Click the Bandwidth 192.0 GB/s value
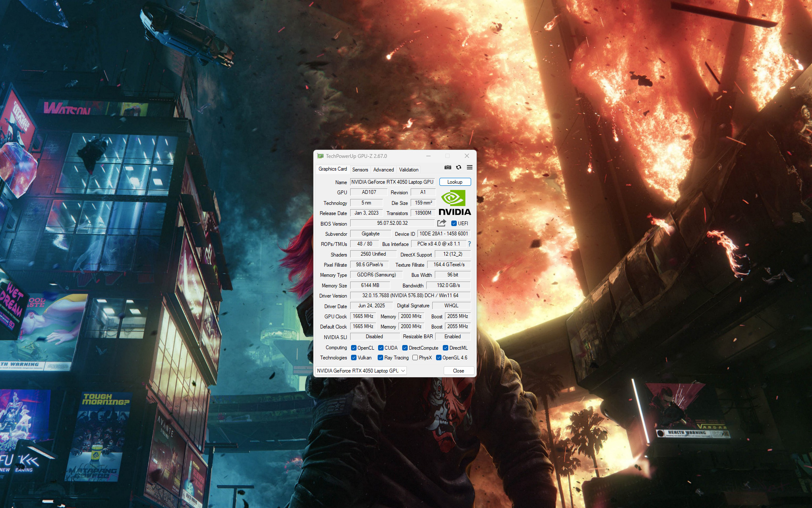This screenshot has width=812, height=508. pos(448,285)
